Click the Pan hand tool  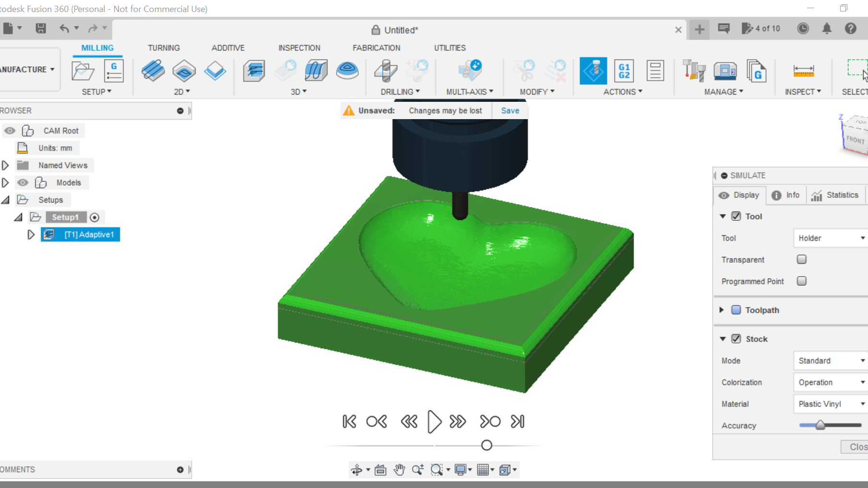click(x=399, y=470)
